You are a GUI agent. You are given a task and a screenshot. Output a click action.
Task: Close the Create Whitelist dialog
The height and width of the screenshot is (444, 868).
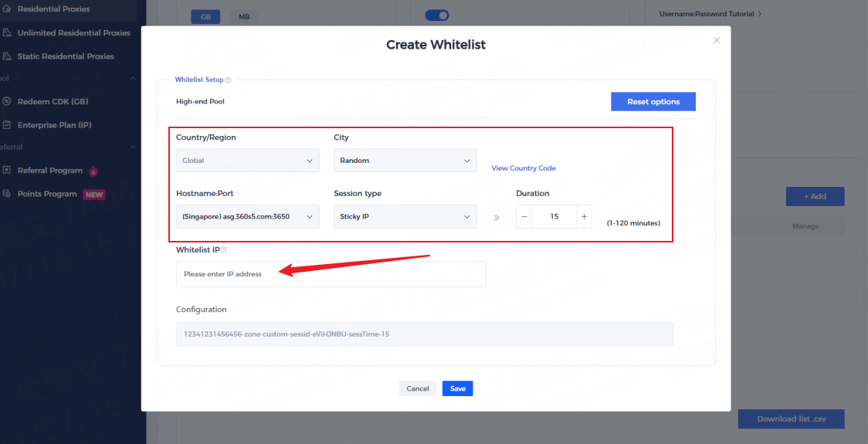point(716,40)
